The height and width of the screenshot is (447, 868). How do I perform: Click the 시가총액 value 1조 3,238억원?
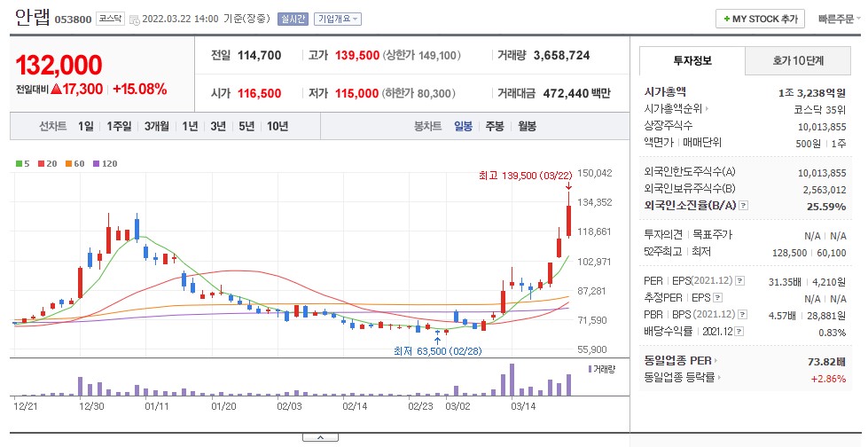tap(811, 93)
